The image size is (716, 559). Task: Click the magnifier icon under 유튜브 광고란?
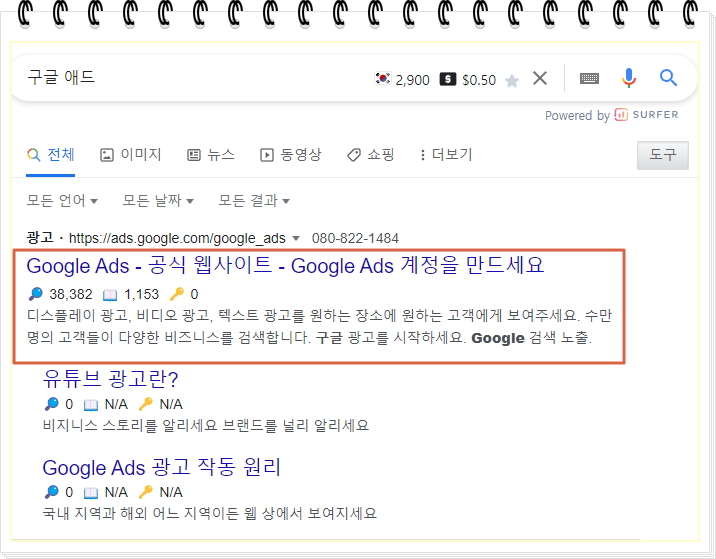pos(52,404)
